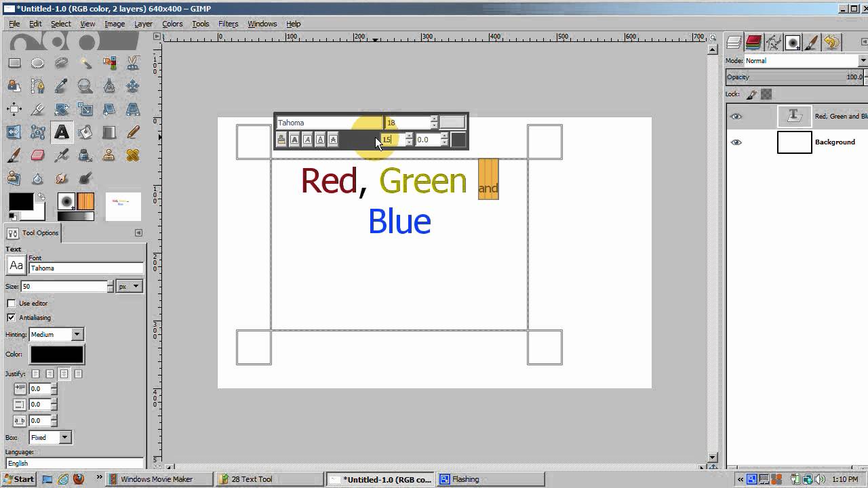868x488 pixels.
Task: Select the Paintbrush tool
Action: click(x=14, y=155)
